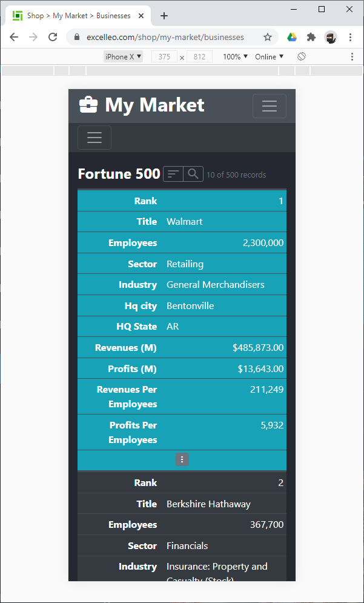Click General Merchandisers industry value

pyautogui.click(x=215, y=285)
